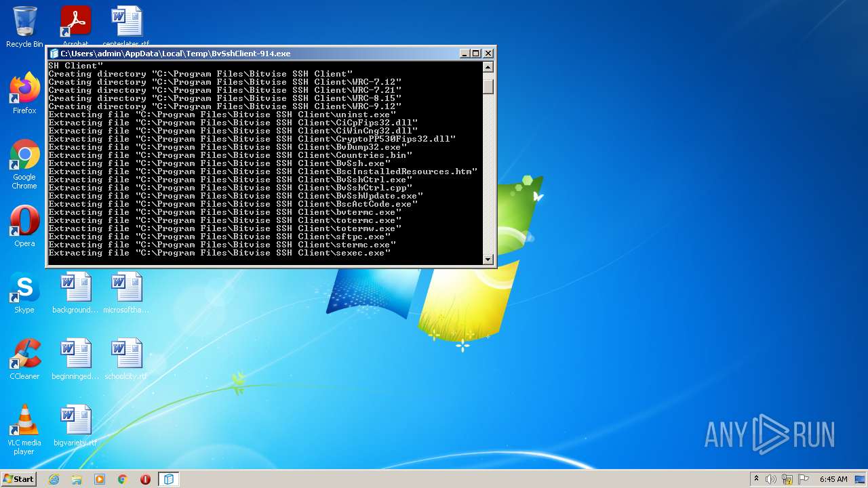The image size is (868, 488).
Task: Open the 6:45 AM taskbar clock
Action: tap(833, 479)
